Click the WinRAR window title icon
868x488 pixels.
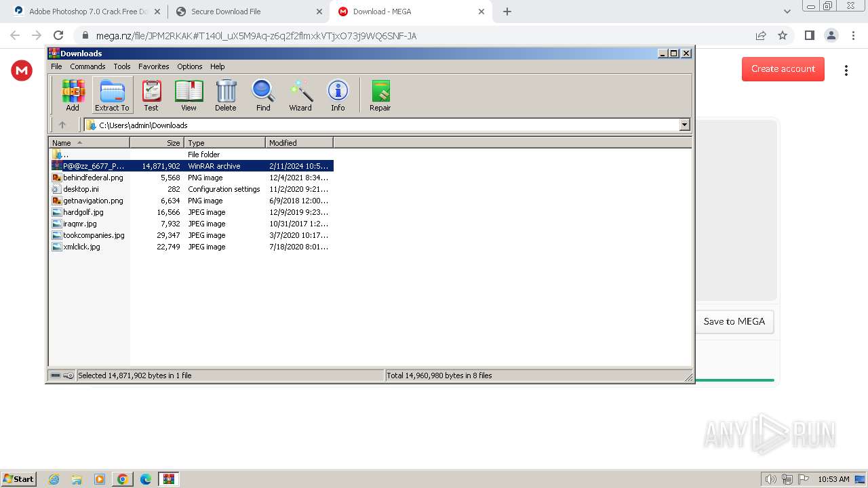(x=54, y=53)
